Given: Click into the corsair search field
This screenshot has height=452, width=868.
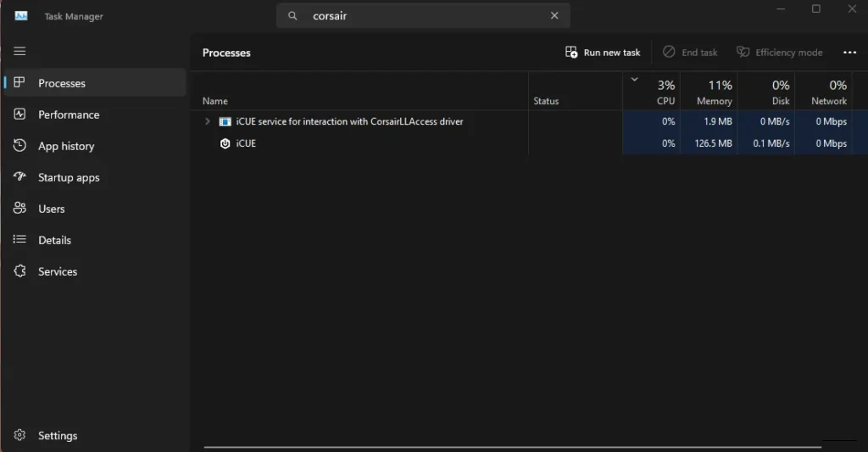Looking at the screenshot, I should (x=423, y=15).
